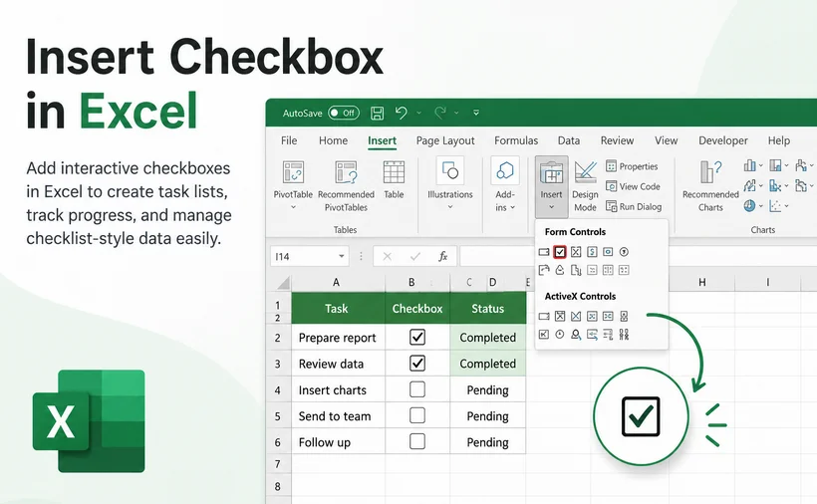
Task: Click the pie chart icon
Action: 750,206
